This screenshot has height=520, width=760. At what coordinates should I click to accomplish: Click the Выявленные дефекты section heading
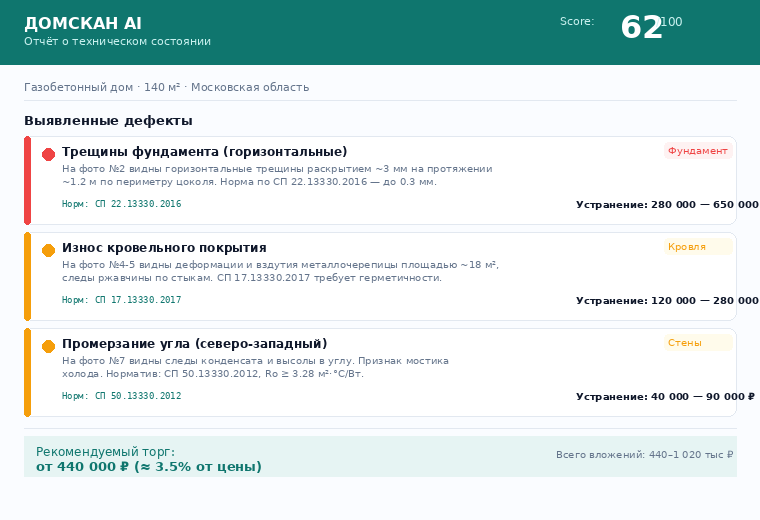coord(109,121)
